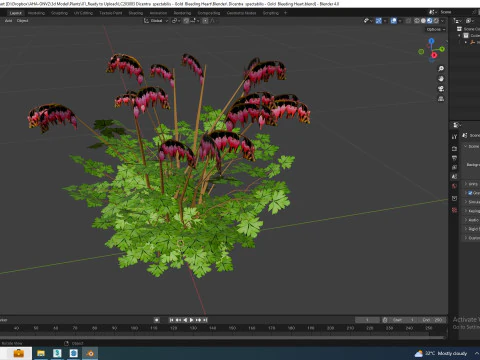480x360 pixels.
Task: Click the Scene Collection icon in outliner
Action: tap(459, 29)
